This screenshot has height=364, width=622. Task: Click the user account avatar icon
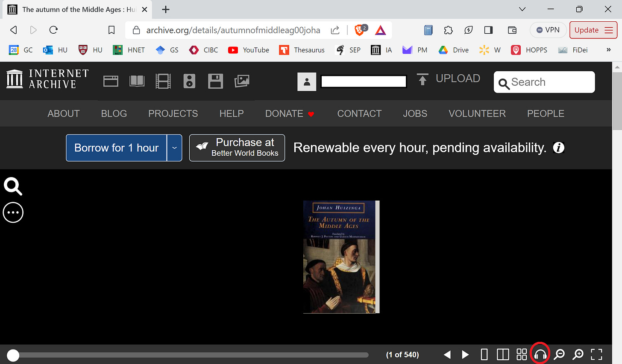(x=307, y=82)
